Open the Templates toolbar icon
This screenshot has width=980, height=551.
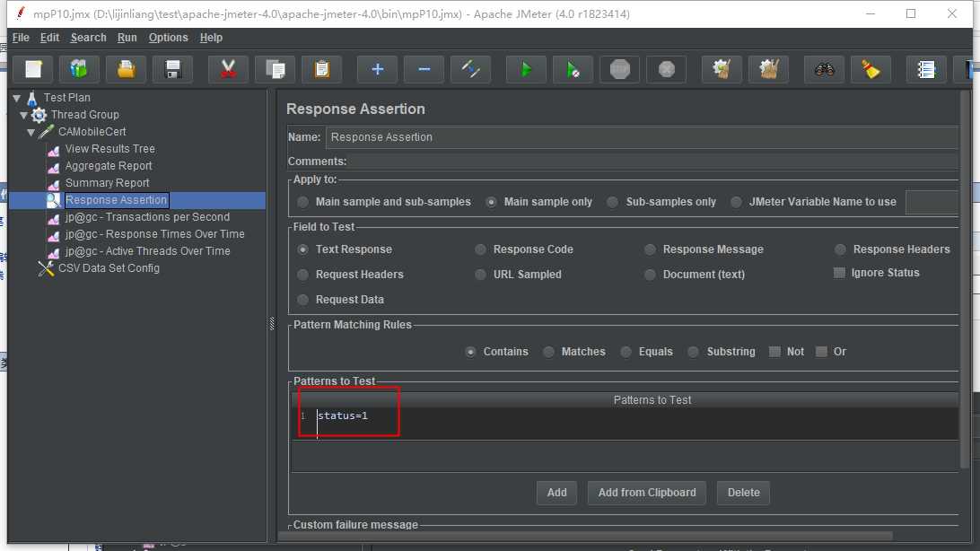79,69
